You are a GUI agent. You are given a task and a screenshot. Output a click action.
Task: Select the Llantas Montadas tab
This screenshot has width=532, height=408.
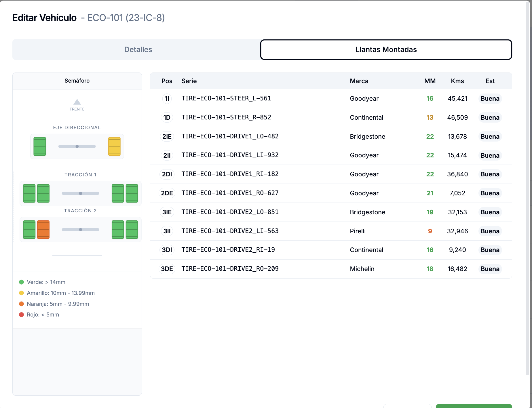[386, 49]
